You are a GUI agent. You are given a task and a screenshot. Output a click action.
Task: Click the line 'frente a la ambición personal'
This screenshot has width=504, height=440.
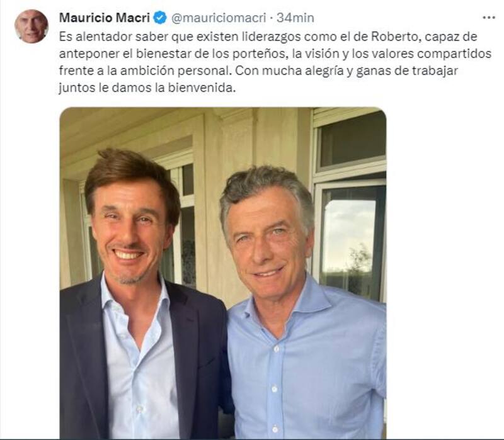[x=145, y=71]
